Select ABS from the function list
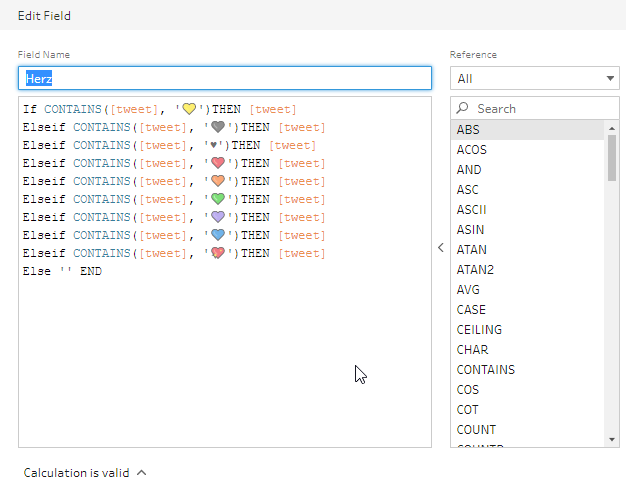 point(468,129)
